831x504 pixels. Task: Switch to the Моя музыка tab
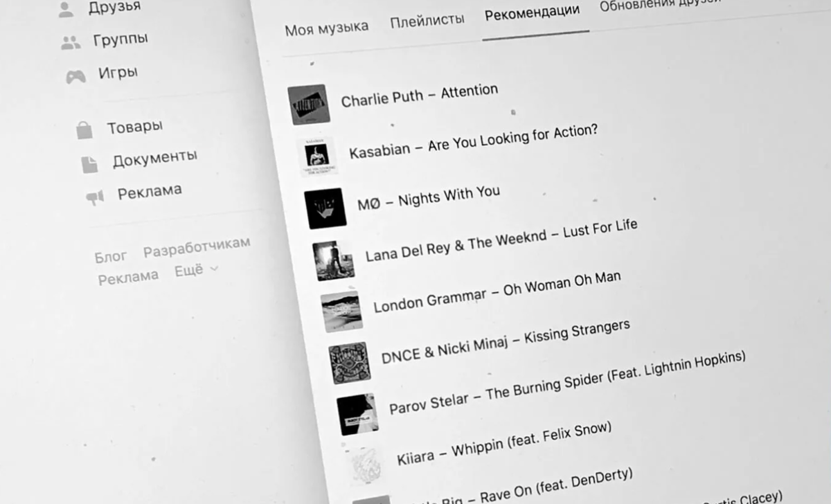tap(327, 28)
